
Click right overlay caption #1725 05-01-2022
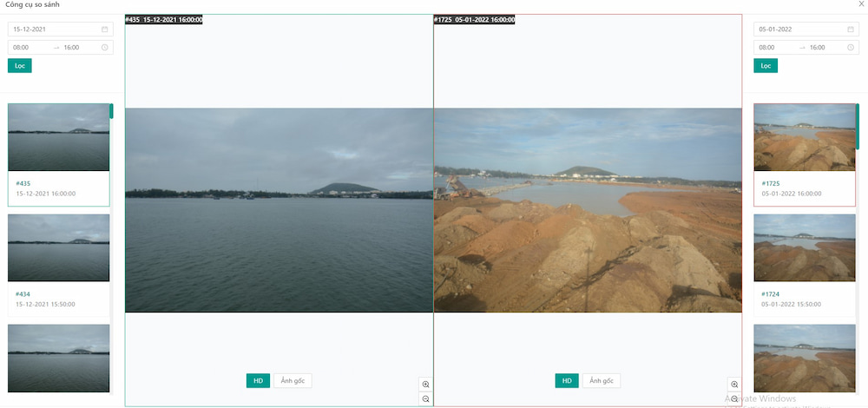[475, 20]
